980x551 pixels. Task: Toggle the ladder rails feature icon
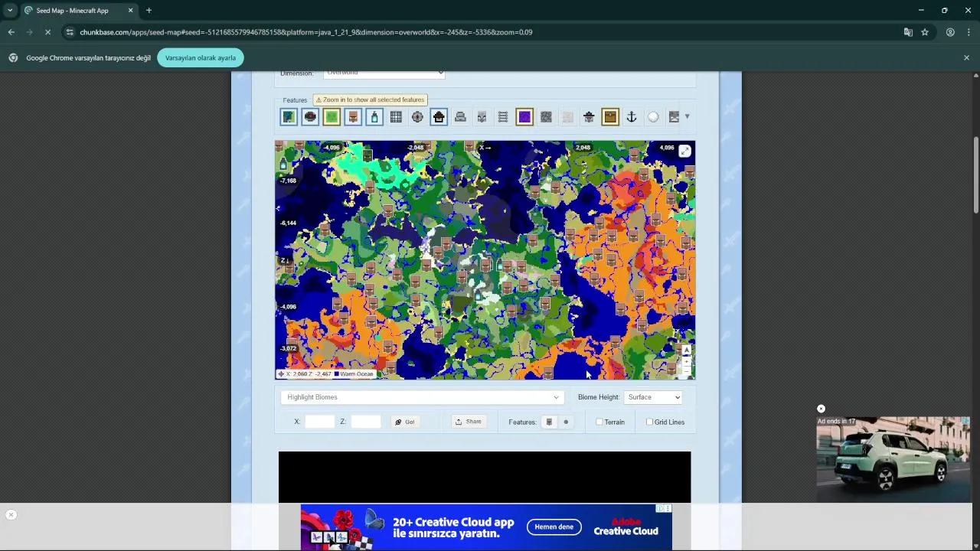503,117
